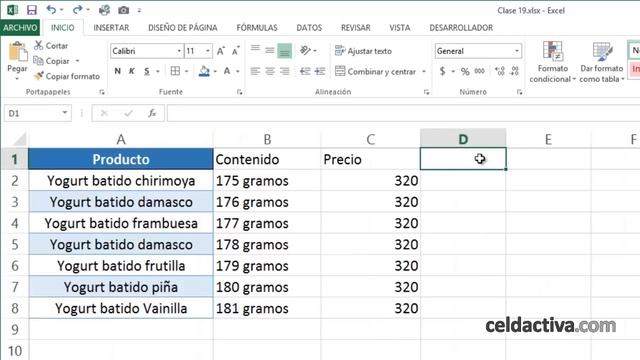The image size is (640, 360).
Task: Expand Combinar y centrar dropdown arrow
Action: pyautogui.click(x=424, y=71)
